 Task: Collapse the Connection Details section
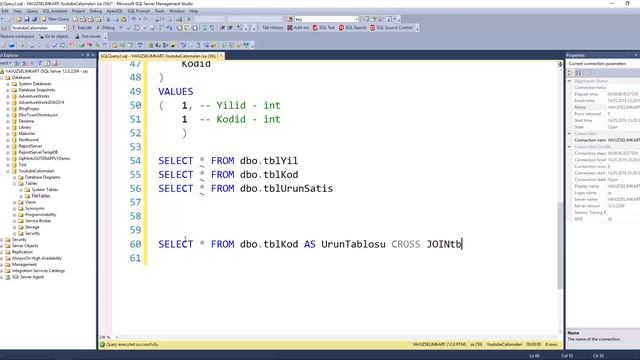[x=570, y=147]
